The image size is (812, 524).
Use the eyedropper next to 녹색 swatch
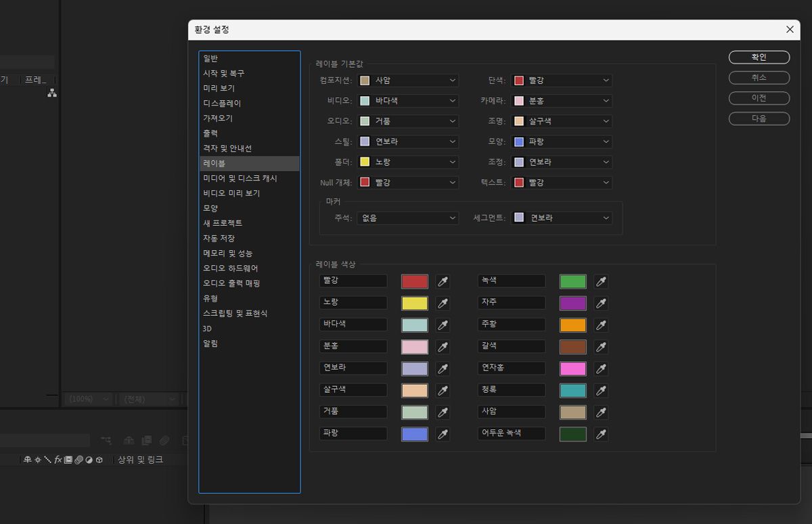pyautogui.click(x=601, y=281)
